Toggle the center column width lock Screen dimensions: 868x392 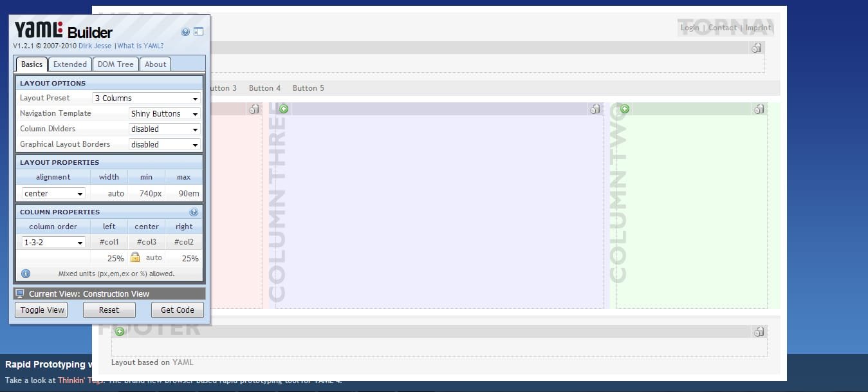(135, 257)
